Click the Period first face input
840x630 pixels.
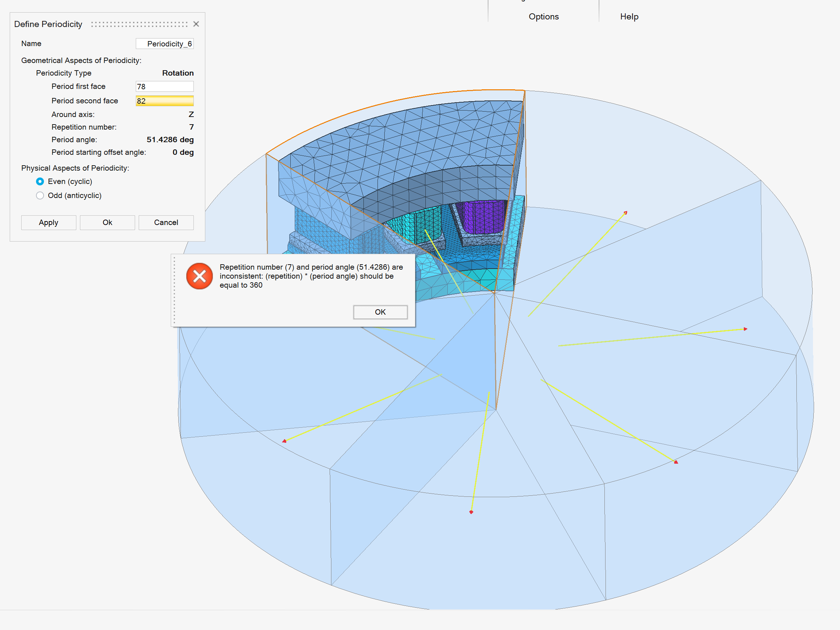pos(164,86)
